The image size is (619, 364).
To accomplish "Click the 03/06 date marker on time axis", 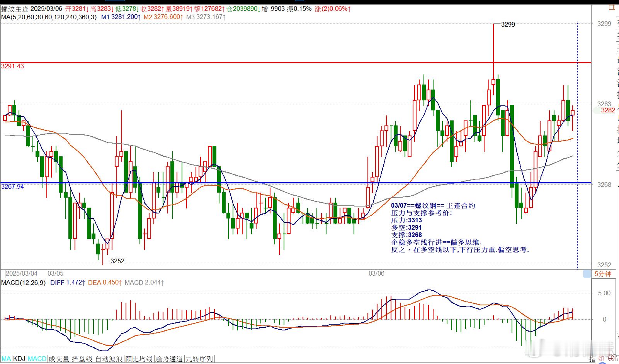I will click(376, 273).
